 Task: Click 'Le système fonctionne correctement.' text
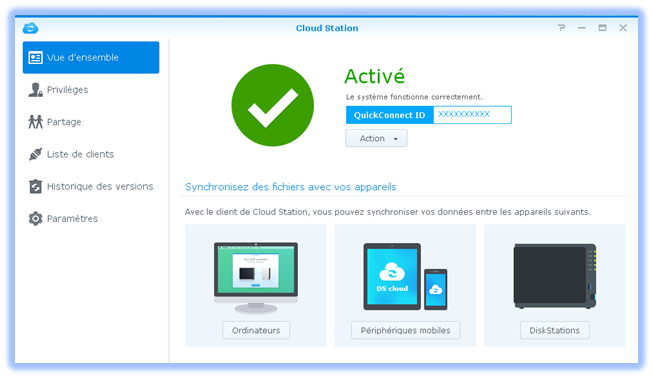coord(414,97)
